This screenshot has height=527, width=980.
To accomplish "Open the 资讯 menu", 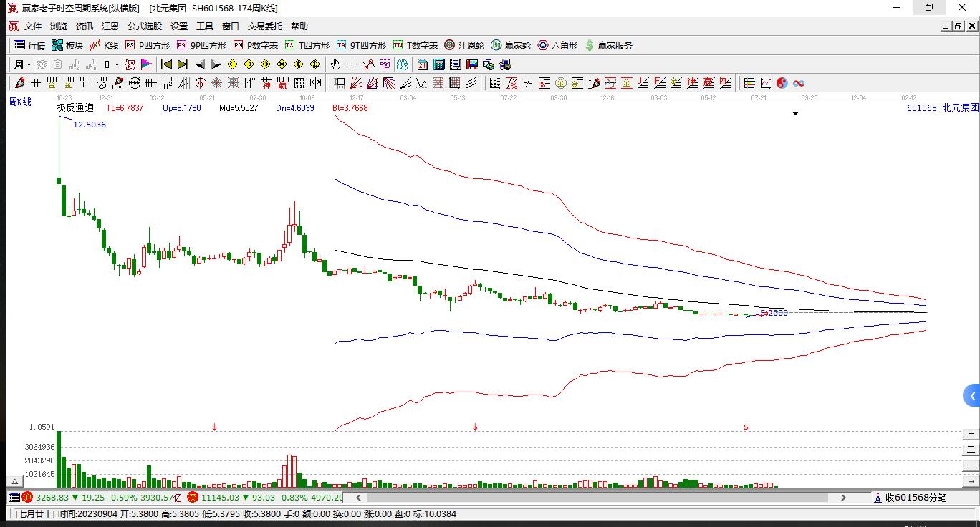I will tap(85, 26).
